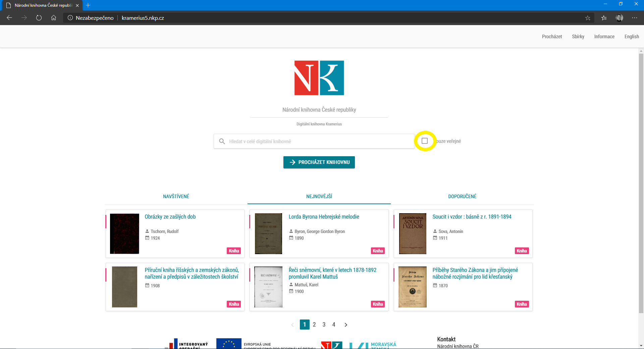This screenshot has width=644, height=349.
Task: Add page to favorites star icon
Action: tap(588, 18)
